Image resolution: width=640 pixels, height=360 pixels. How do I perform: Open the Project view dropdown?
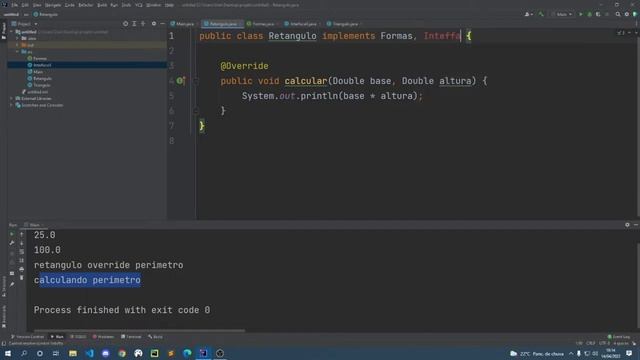(x=25, y=24)
